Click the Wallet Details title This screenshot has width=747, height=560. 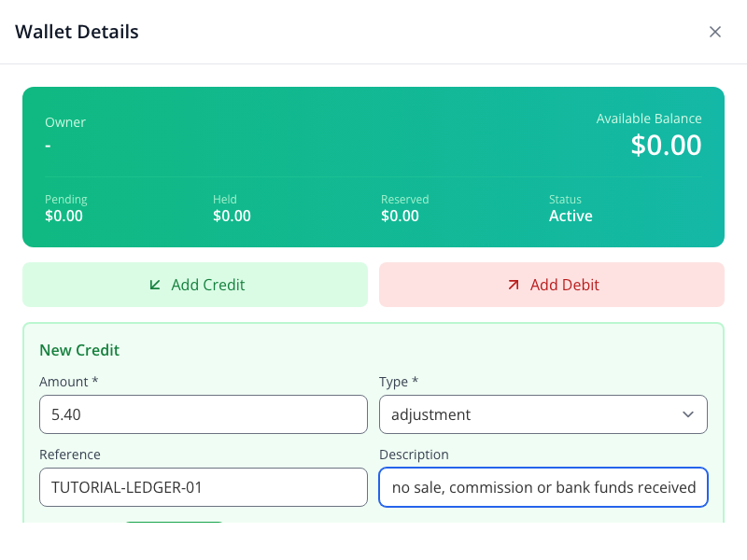click(x=77, y=32)
